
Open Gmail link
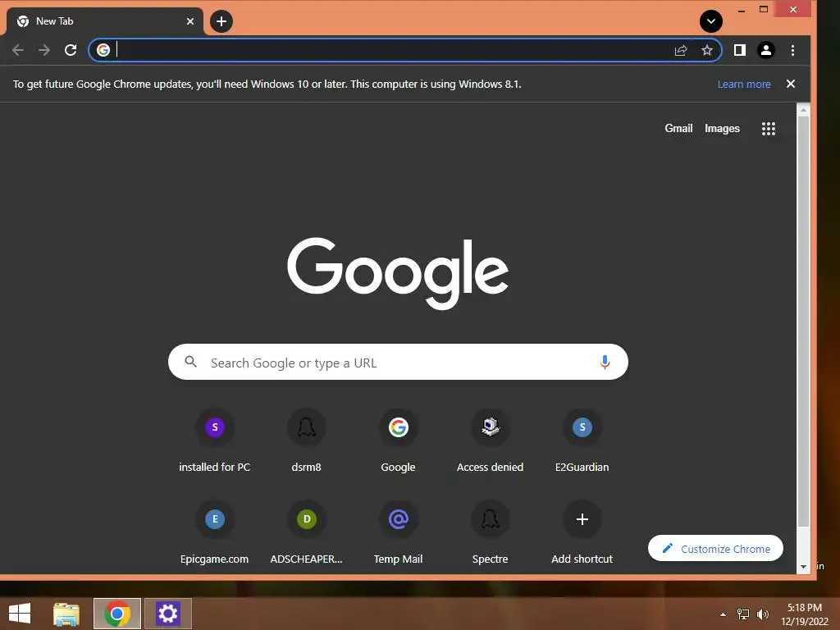[x=678, y=129]
